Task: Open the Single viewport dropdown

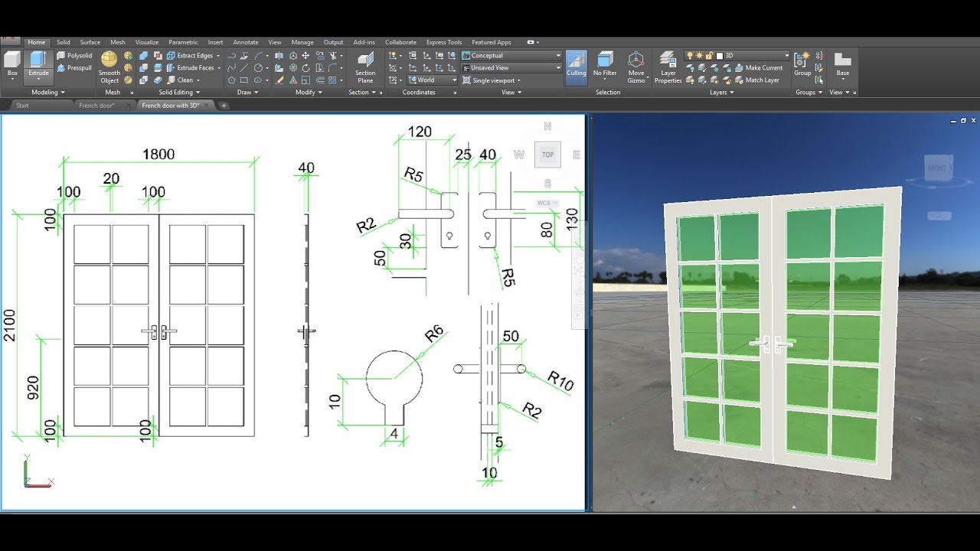Action: click(492, 80)
